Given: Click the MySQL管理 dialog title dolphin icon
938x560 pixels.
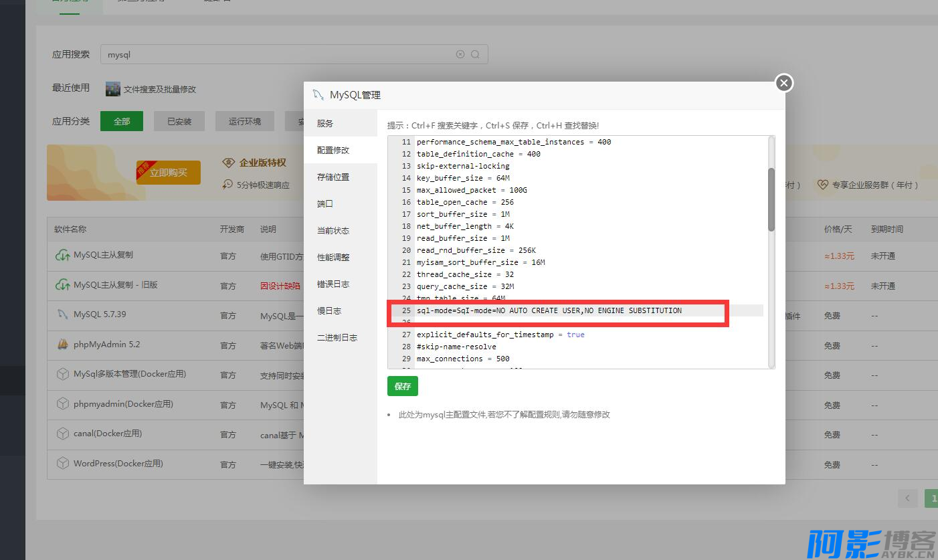Looking at the screenshot, I should pos(318,95).
